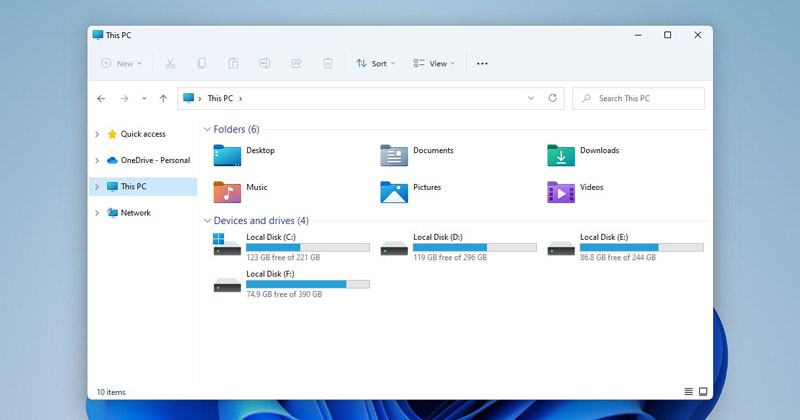Click the '86.8 GB free of 244 GB' text

(x=618, y=258)
